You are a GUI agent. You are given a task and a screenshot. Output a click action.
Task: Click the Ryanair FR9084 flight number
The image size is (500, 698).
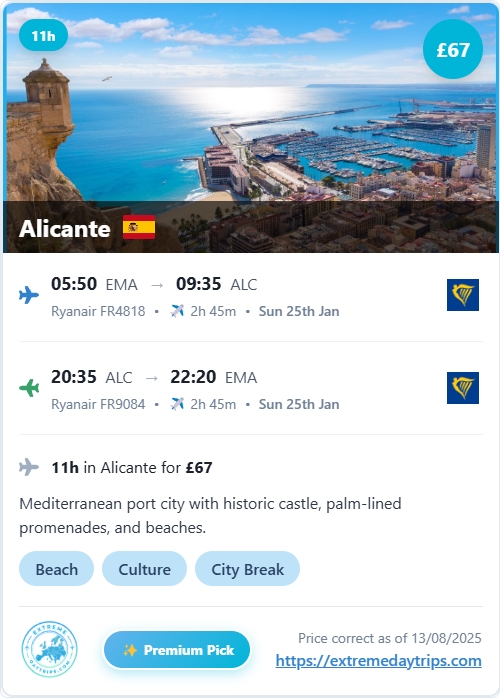coord(98,404)
